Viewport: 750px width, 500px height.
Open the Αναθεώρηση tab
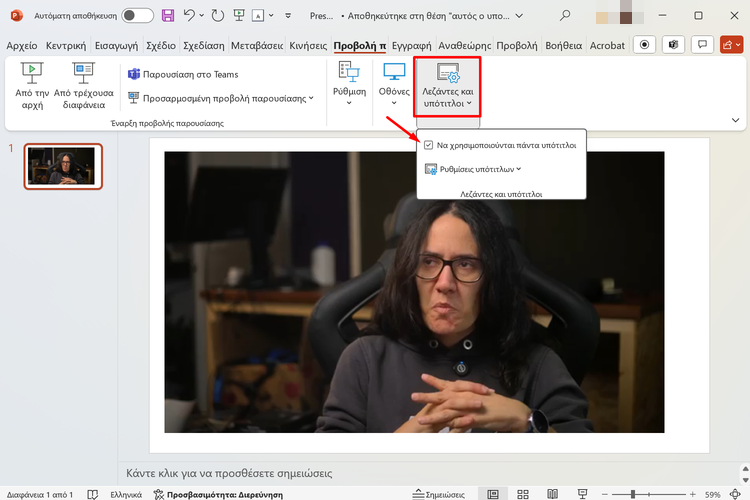[464, 46]
